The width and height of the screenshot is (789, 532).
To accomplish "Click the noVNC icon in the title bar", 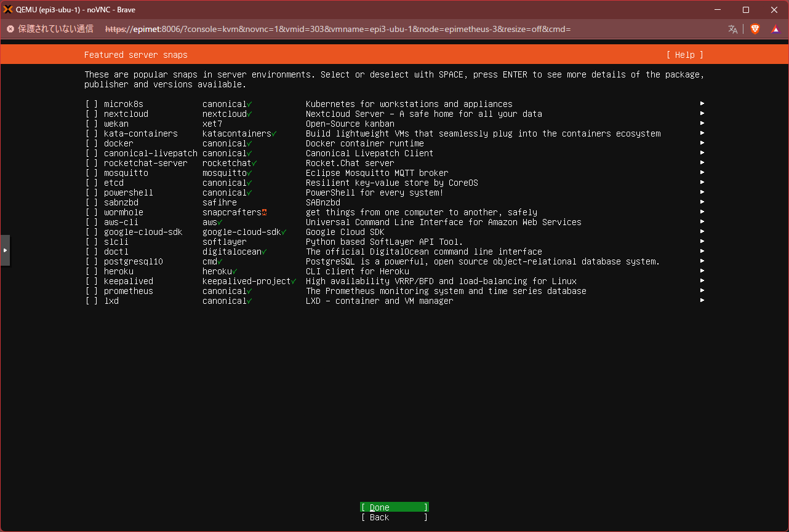I will pos(8,9).
